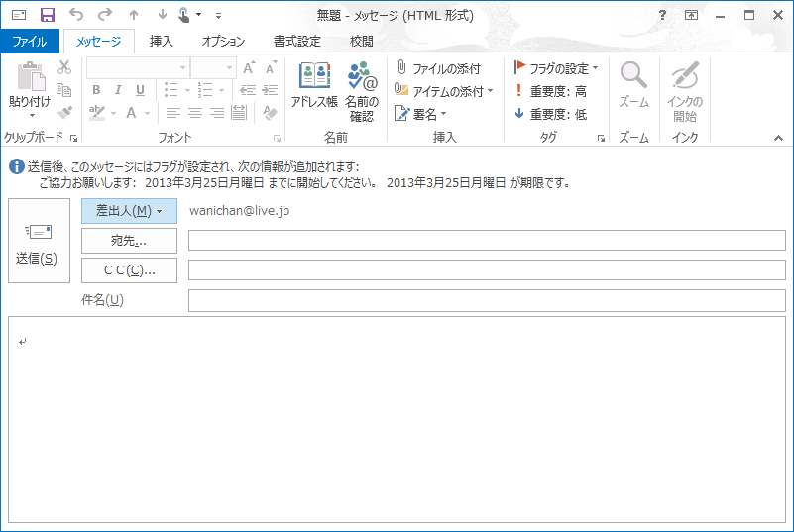Screen dimensions: 794x532
Task: Switch to the 挿入 ribbon tab
Action: [x=161, y=41]
